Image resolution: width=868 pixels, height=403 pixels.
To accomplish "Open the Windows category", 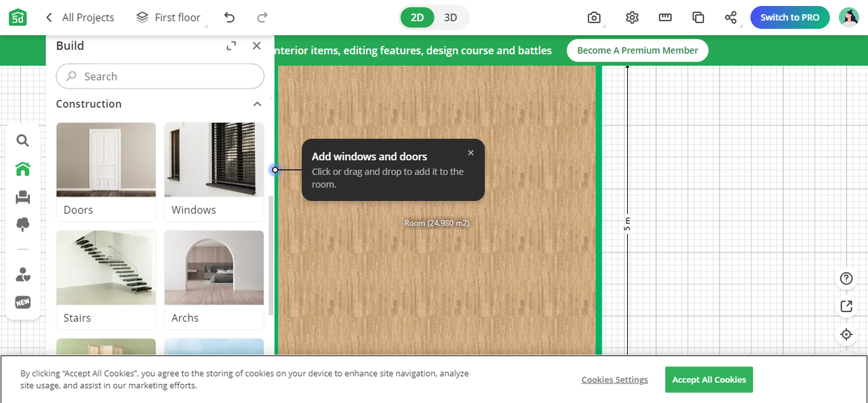I will [x=214, y=172].
